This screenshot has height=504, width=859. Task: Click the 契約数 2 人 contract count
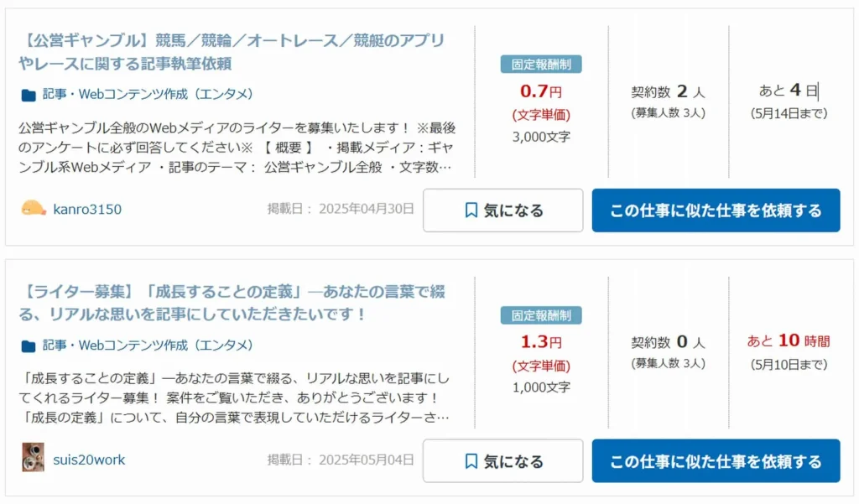click(x=668, y=91)
